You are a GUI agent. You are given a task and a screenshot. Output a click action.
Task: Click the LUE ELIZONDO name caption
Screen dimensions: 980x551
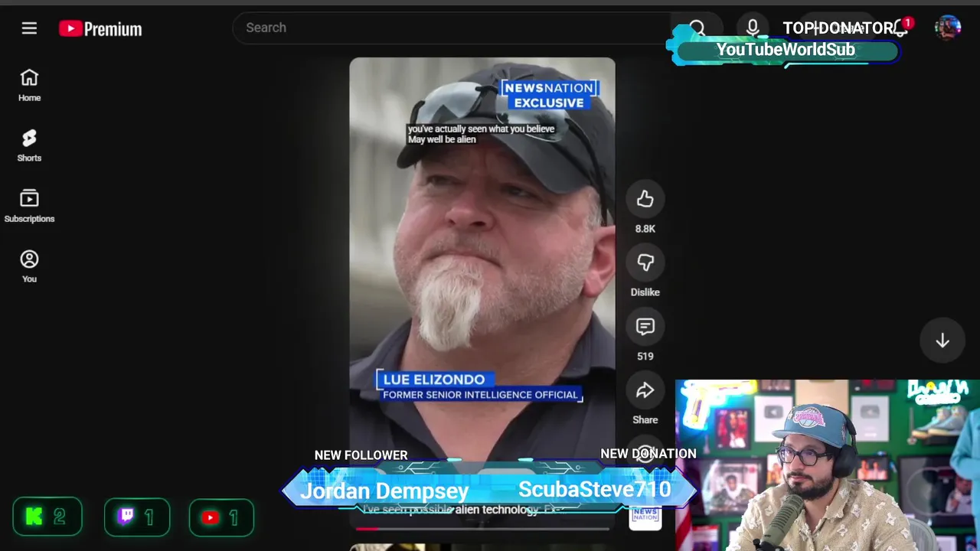pos(434,380)
